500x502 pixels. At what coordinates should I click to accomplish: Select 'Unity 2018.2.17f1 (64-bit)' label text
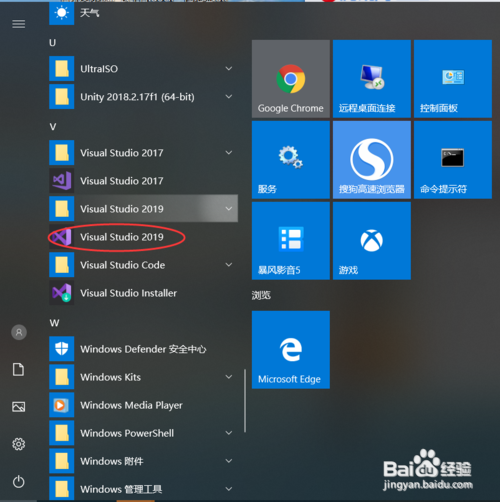137,97
